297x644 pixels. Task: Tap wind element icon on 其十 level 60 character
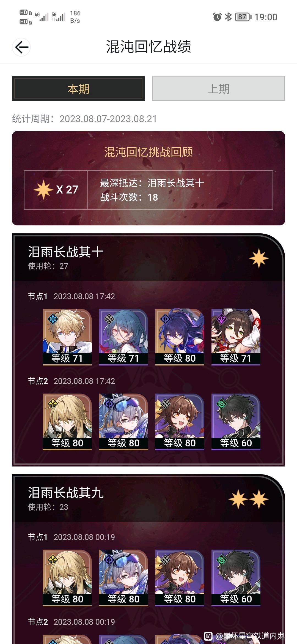(221, 404)
